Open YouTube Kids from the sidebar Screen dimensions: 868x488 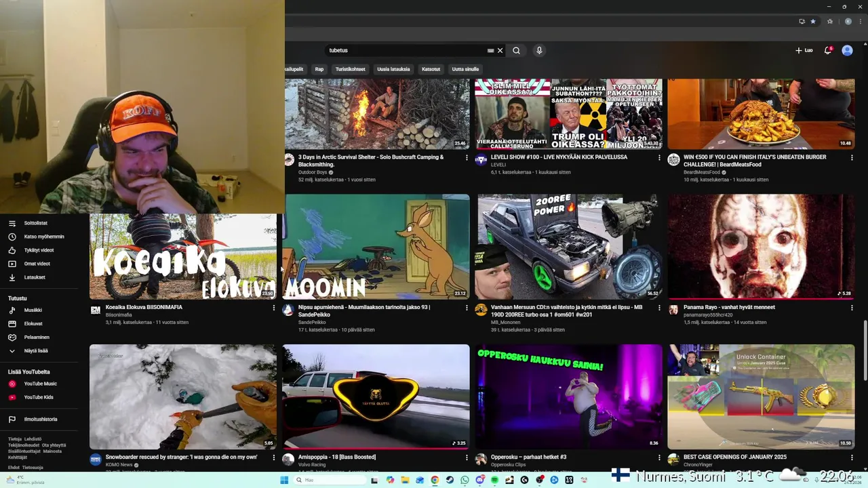39,397
